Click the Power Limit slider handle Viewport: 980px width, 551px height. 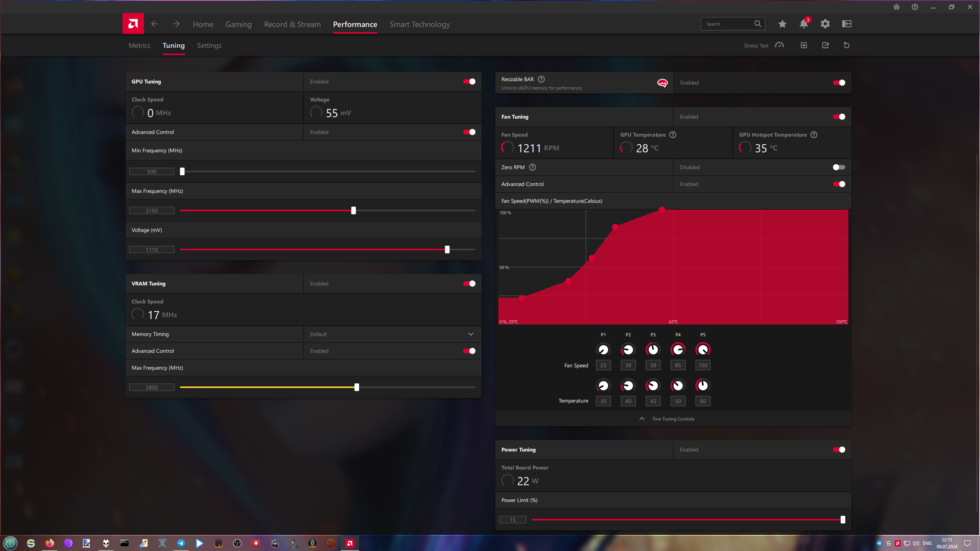843,520
